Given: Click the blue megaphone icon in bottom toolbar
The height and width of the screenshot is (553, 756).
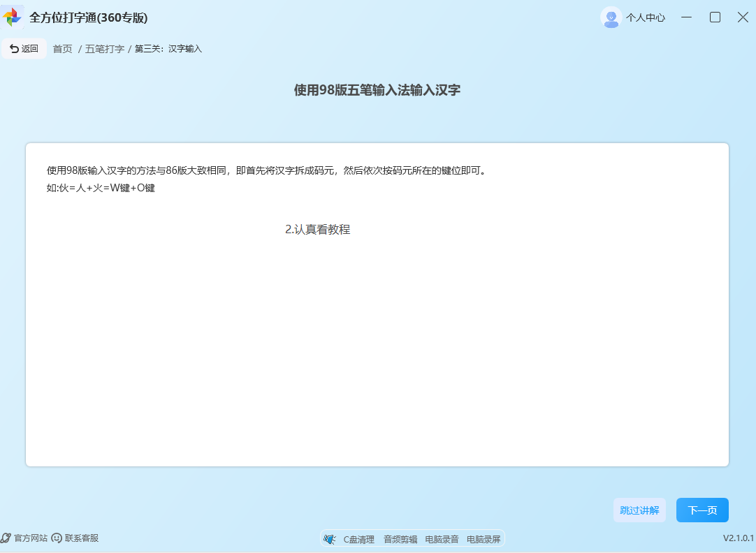Looking at the screenshot, I should 328,538.
